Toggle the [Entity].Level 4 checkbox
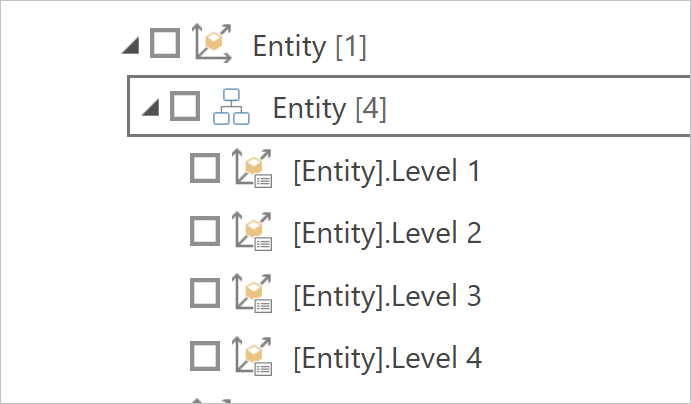This screenshot has height=404, width=691. pyautogui.click(x=205, y=356)
